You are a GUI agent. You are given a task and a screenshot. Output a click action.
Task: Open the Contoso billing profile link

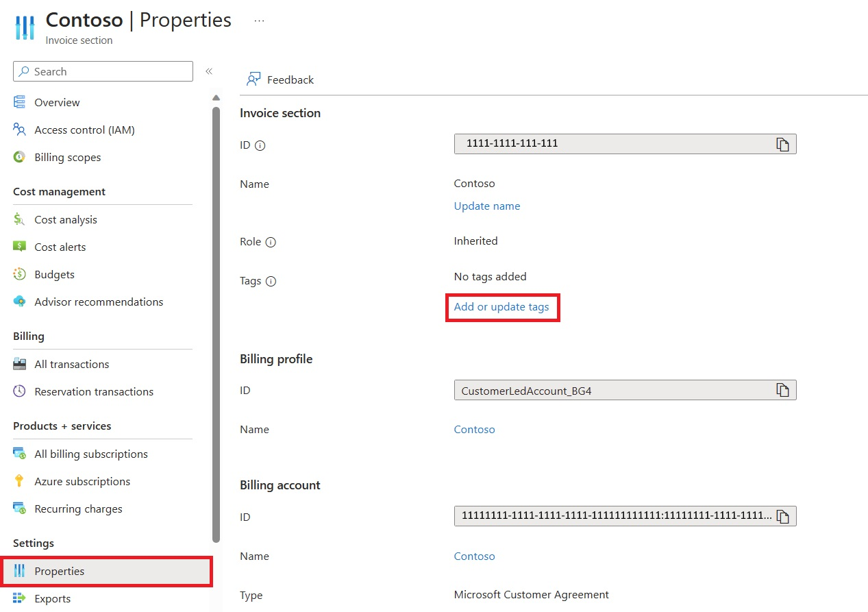(x=474, y=429)
